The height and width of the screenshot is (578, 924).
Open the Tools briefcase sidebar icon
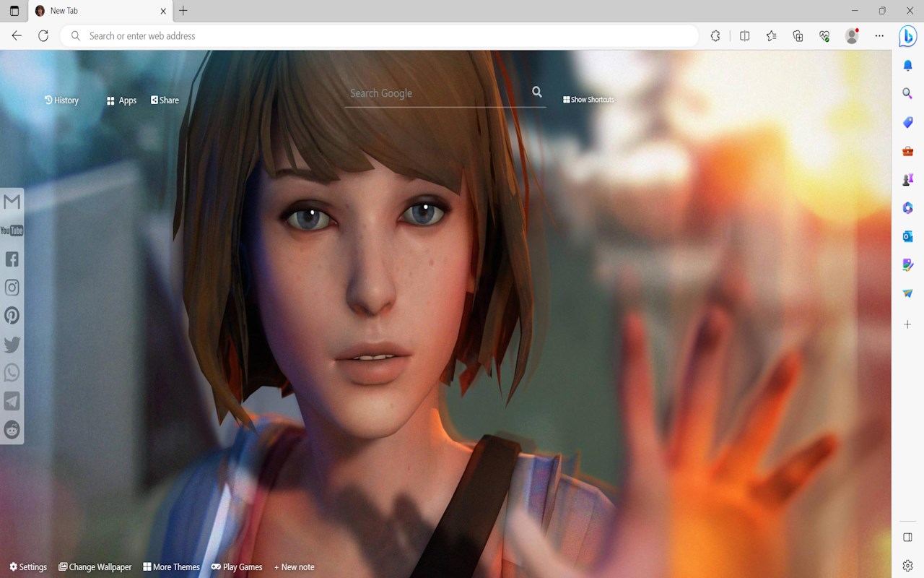(x=908, y=151)
